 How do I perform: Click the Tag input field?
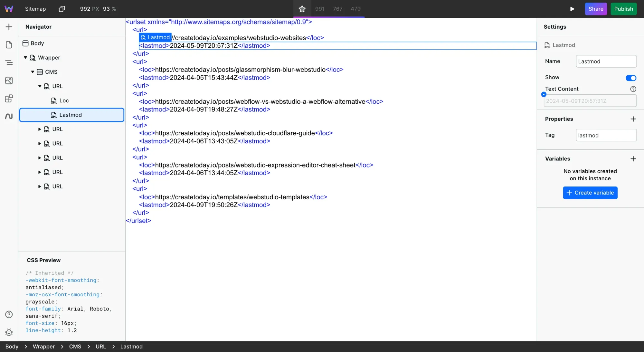coord(606,135)
